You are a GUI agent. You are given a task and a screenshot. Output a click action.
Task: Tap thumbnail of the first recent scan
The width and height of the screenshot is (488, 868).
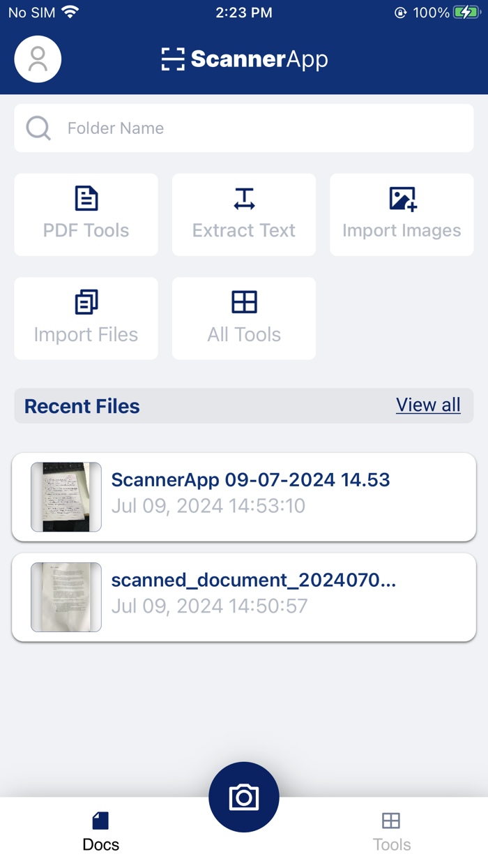[66, 497]
